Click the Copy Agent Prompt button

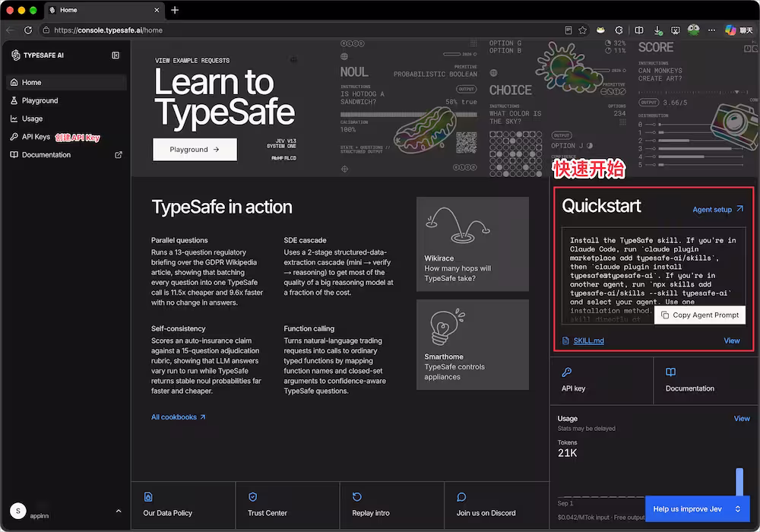(700, 315)
